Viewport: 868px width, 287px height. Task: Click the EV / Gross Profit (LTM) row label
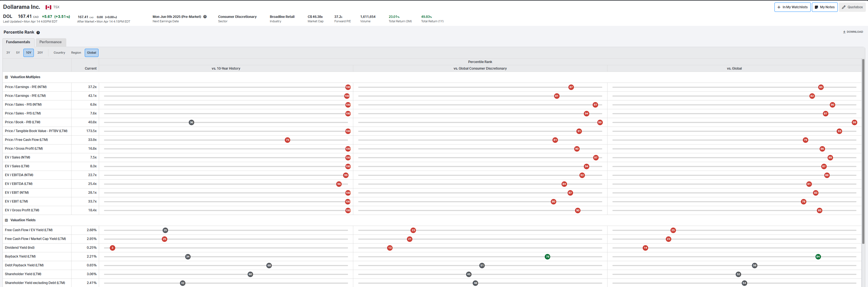(22, 211)
